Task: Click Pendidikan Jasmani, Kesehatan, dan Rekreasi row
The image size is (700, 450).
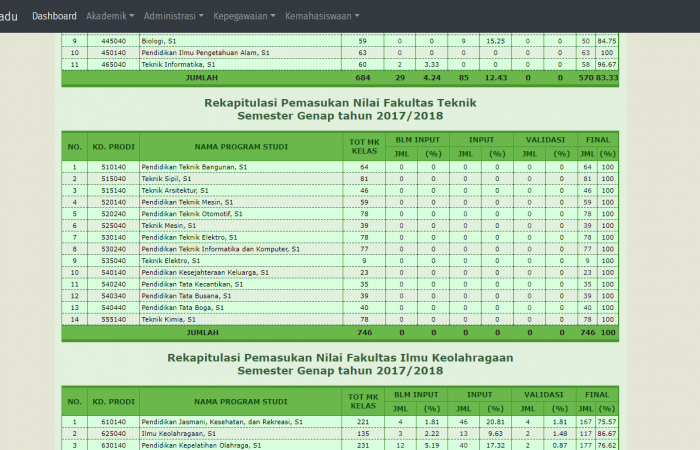Action: coord(222,422)
